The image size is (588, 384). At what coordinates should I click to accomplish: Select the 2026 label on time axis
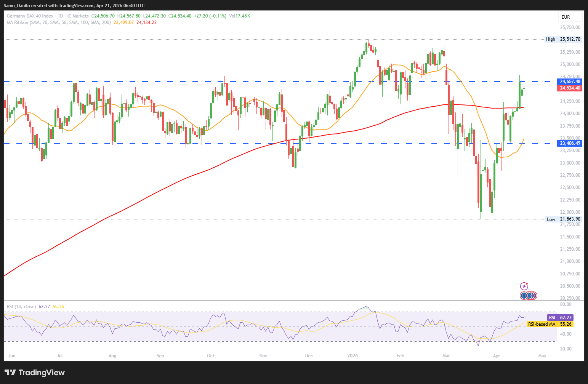(x=352, y=356)
